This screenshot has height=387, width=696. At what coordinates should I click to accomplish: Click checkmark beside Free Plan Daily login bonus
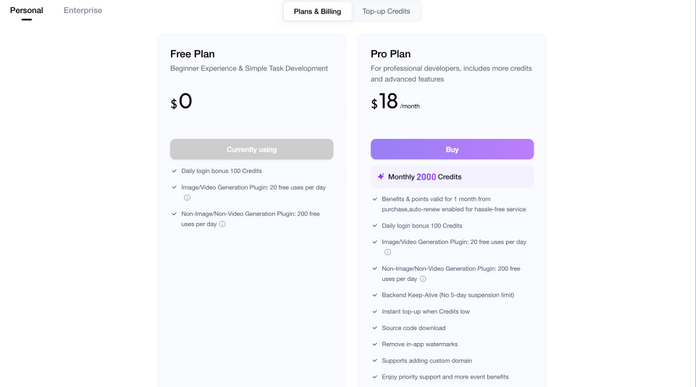click(174, 171)
